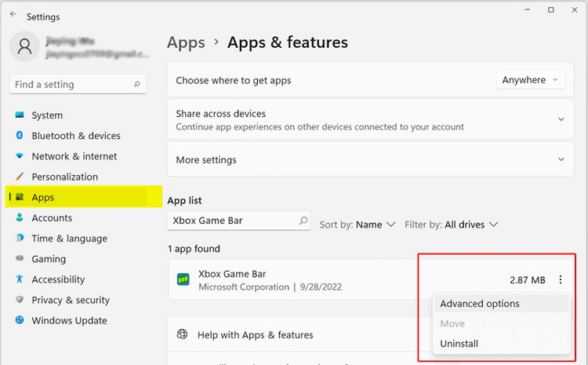Click the Apps breadcrumb link
The width and height of the screenshot is (588, 365).
point(186,42)
